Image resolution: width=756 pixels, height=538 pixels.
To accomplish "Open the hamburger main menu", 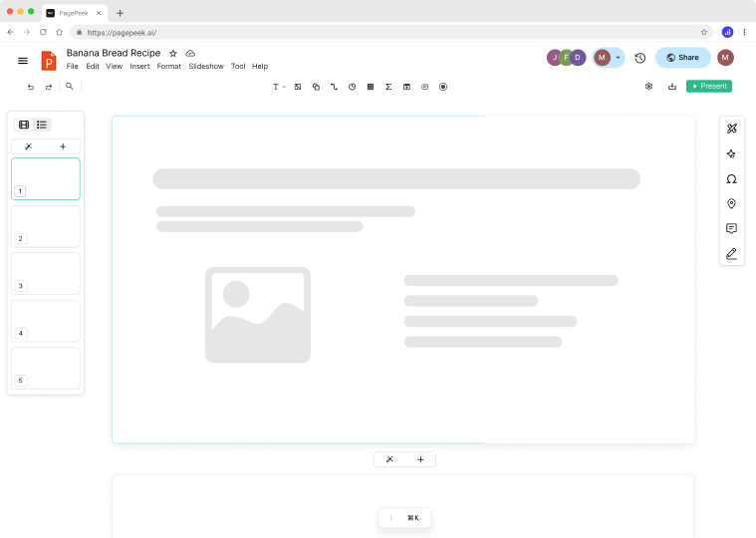I will pos(23,61).
